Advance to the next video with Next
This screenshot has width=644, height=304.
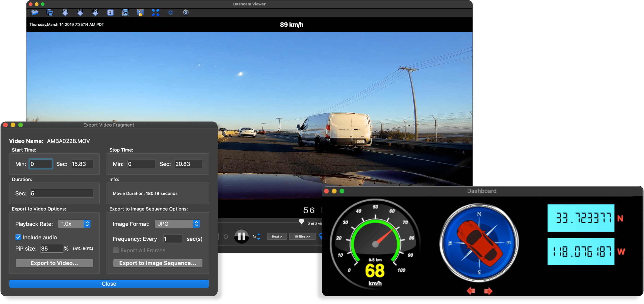pyautogui.click(x=277, y=236)
